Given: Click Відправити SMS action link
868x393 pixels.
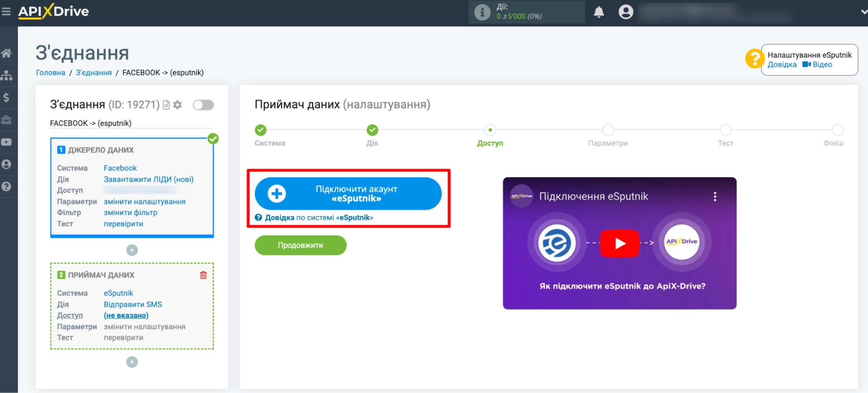Looking at the screenshot, I should tap(132, 304).
